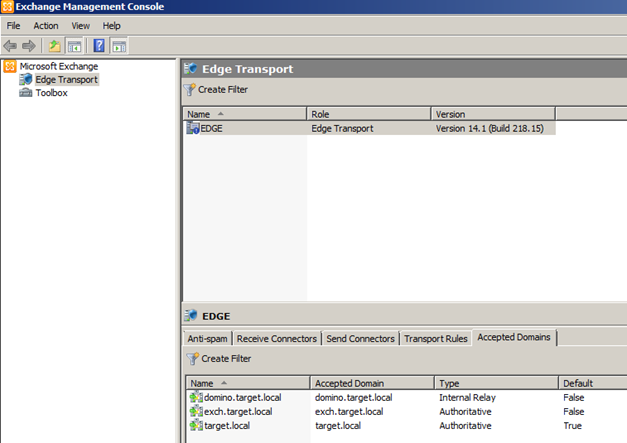Select the EDGE server name cell

(x=211, y=129)
